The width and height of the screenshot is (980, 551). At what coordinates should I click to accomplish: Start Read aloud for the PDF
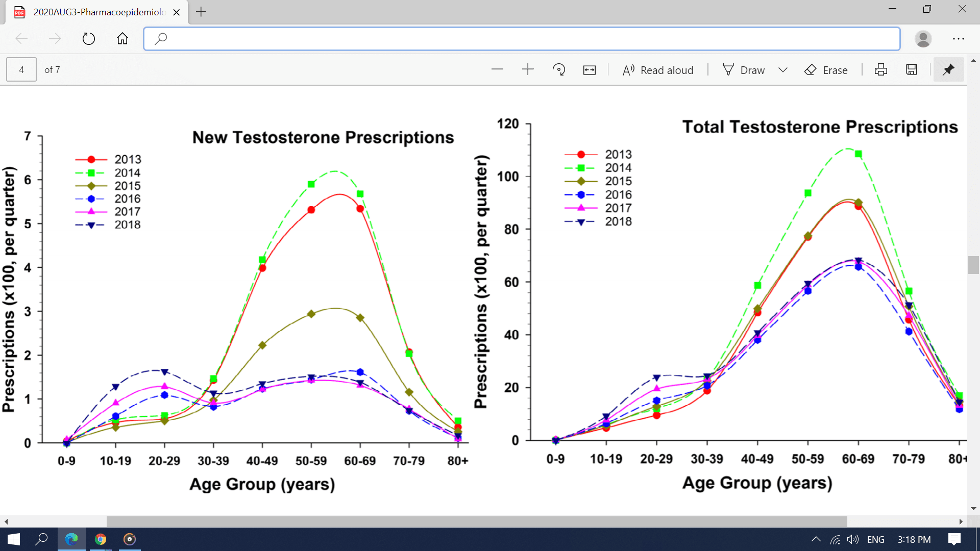(658, 70)
